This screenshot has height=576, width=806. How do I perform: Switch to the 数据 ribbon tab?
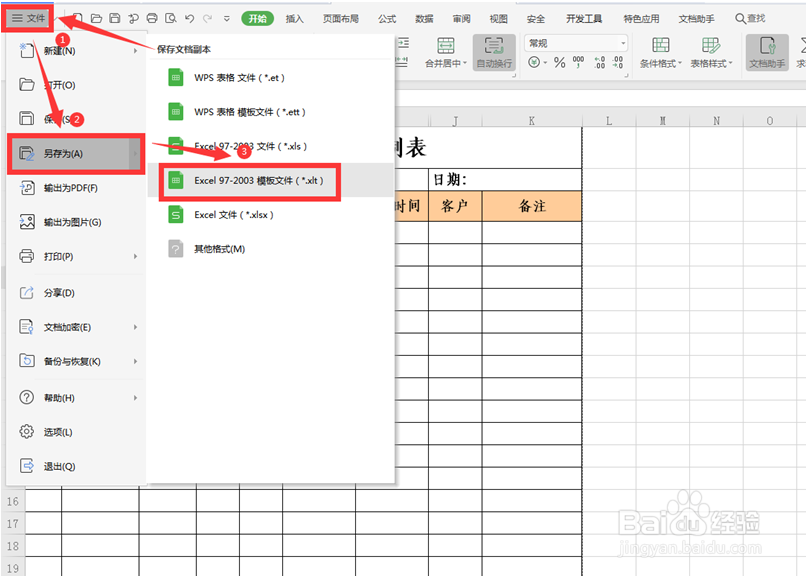(x=424, y=19)
